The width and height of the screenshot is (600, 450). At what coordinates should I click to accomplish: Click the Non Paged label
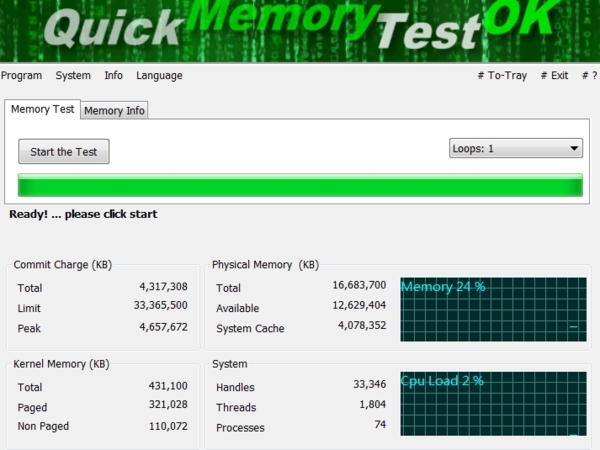(x=43, y=426)
